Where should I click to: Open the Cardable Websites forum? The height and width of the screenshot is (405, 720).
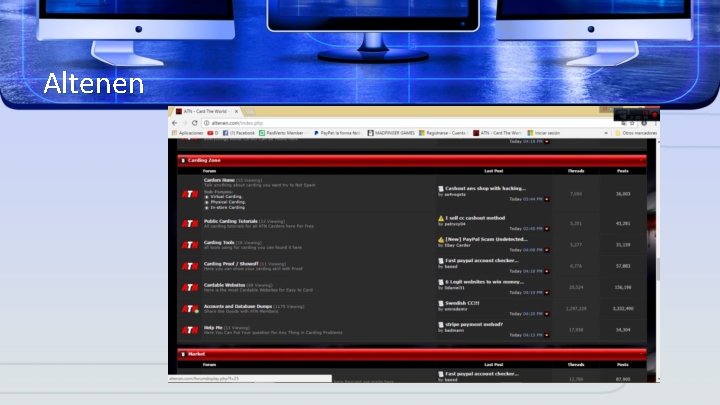tap(225, 285)
